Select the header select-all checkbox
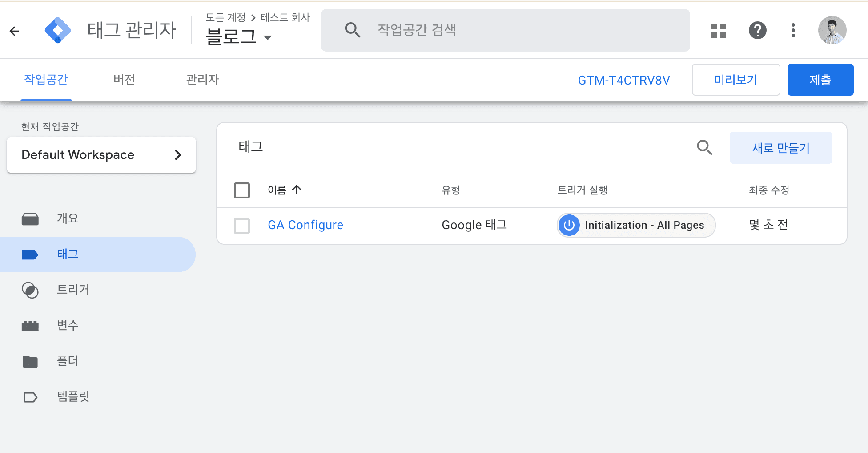This screenshot has height=453, width=868. [241, 190]
